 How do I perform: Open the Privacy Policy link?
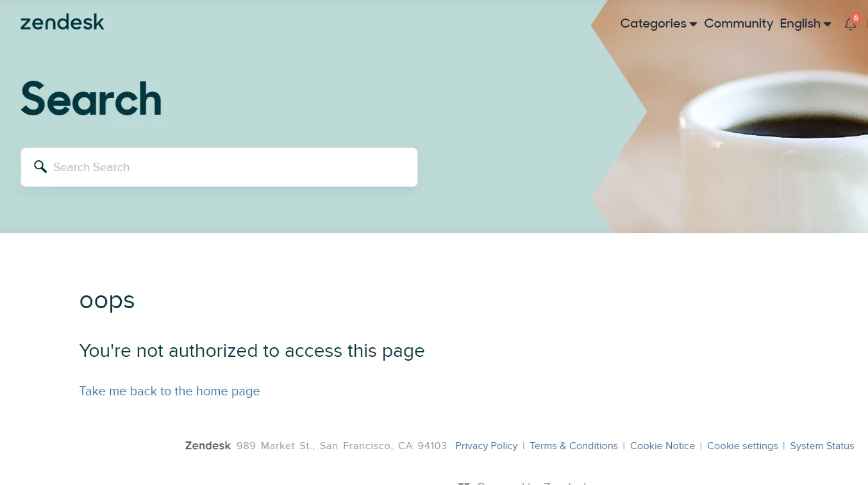[486, 446]
